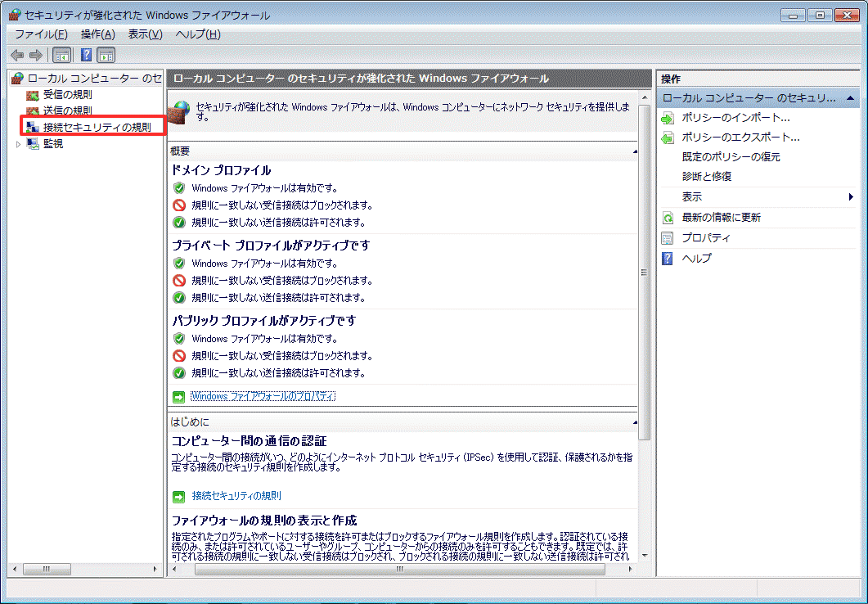Screen dimensions: 868x604
Task: Click the Back arrow in the toolbar
Action: (17, 55)
